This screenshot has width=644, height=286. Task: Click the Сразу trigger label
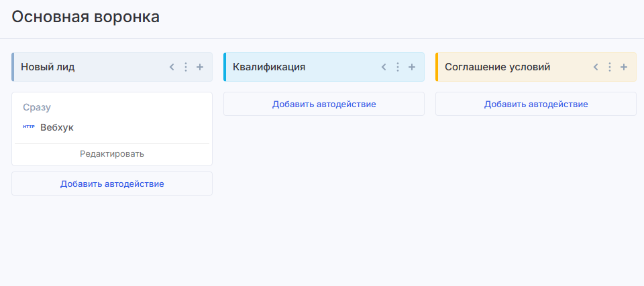[37, 107]
